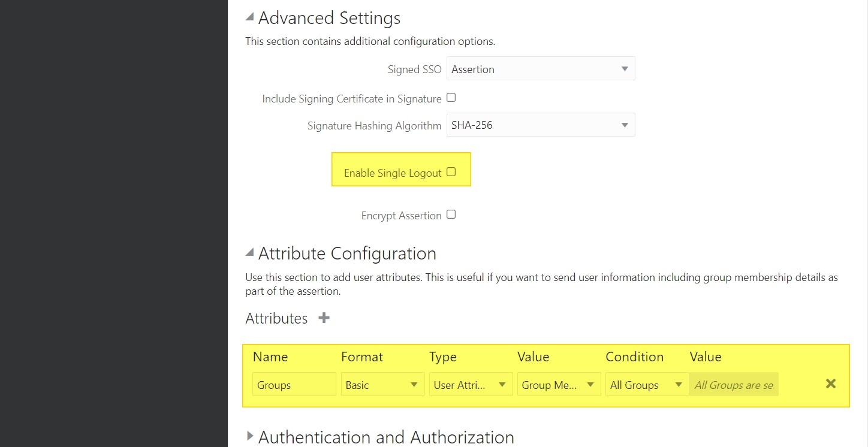Click the Authentication and Authorization heading
The height and width of the screenshot is (447, 868).
(x=386, y=437)
